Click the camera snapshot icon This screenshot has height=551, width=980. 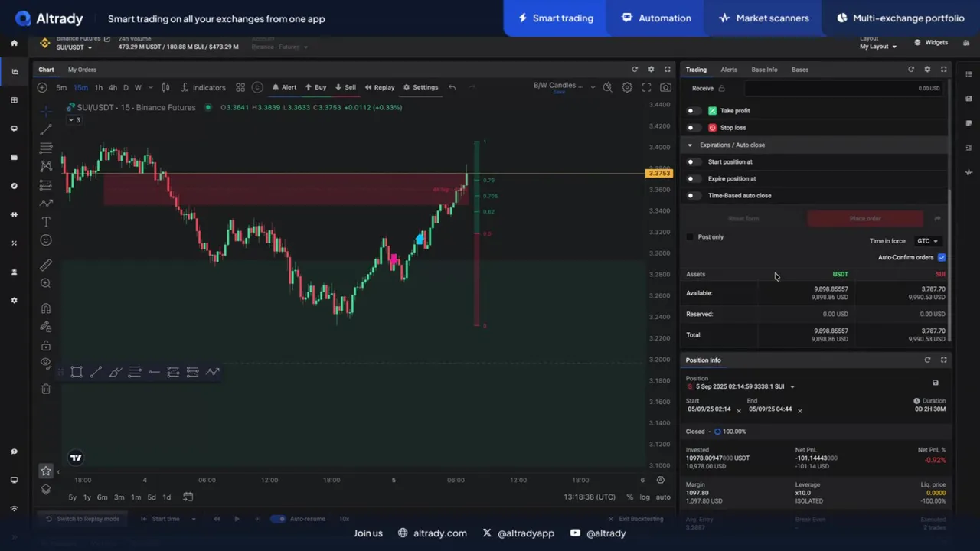point(665,87)
